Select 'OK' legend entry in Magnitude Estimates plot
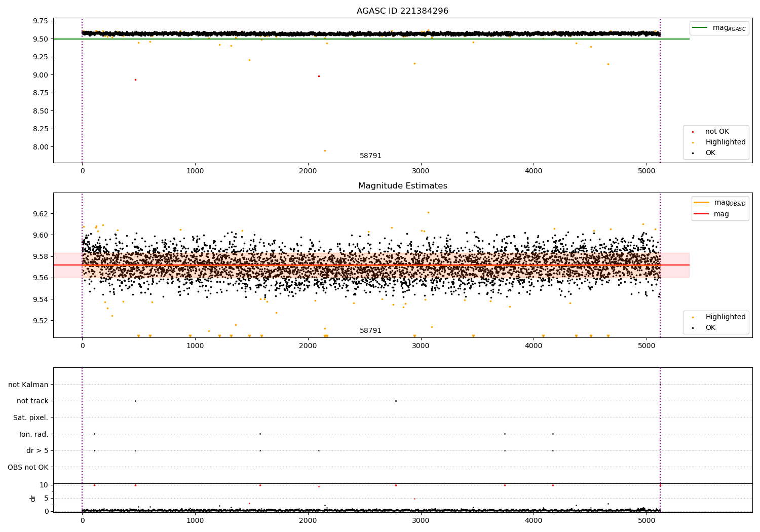 point(710,328)
